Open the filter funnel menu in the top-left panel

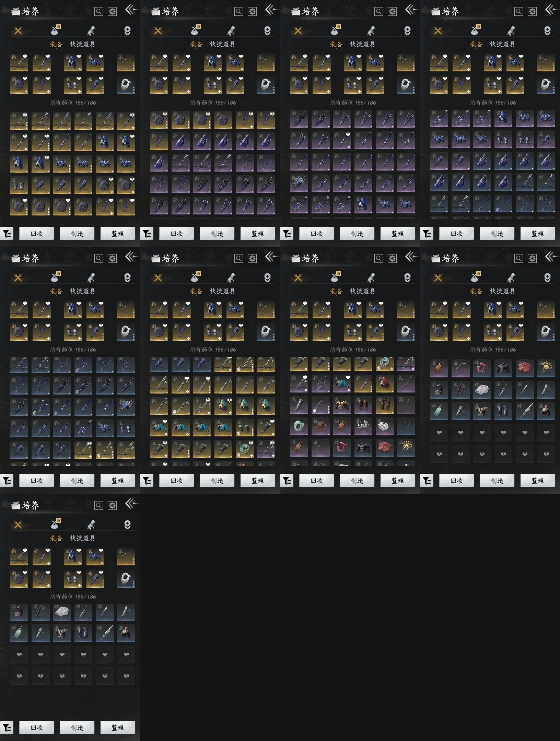coord(7,234)
